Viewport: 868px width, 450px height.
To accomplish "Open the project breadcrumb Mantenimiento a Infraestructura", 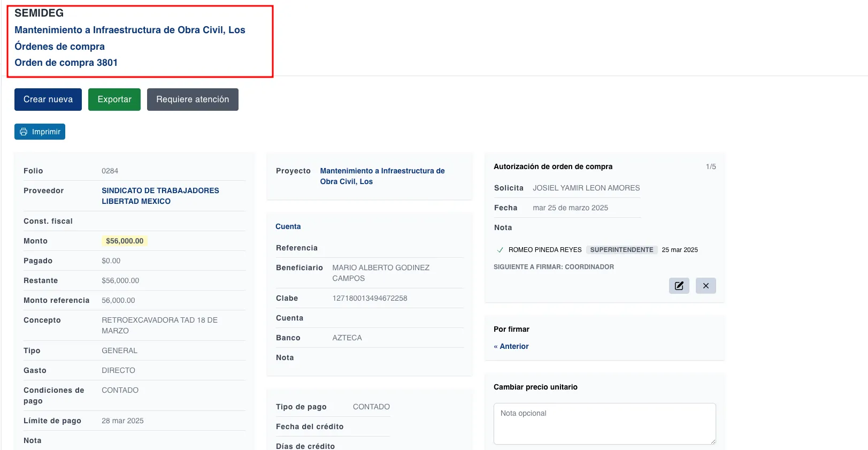I will [129, 30].
